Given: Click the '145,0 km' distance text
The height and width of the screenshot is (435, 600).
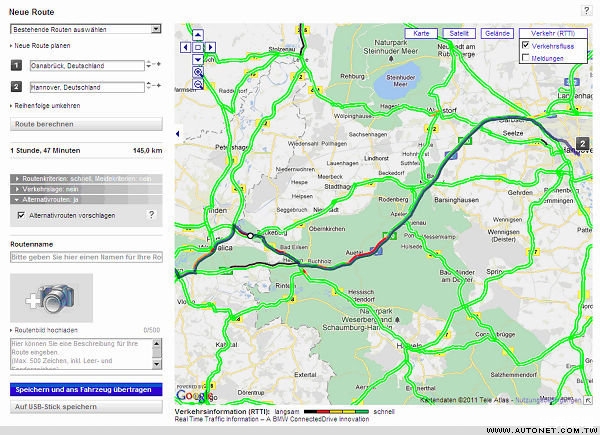Looking at the screenshot, I should coord(147,150).
